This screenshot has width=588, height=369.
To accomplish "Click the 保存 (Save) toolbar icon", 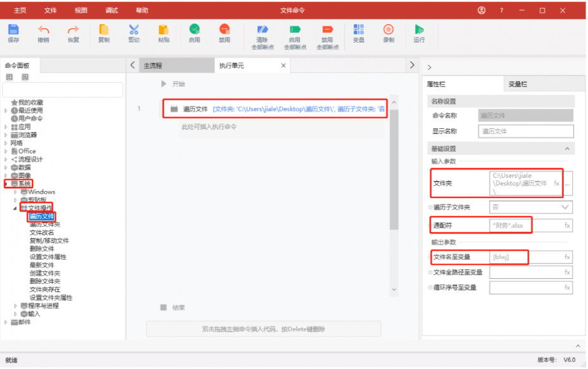I will coord(13,30).
